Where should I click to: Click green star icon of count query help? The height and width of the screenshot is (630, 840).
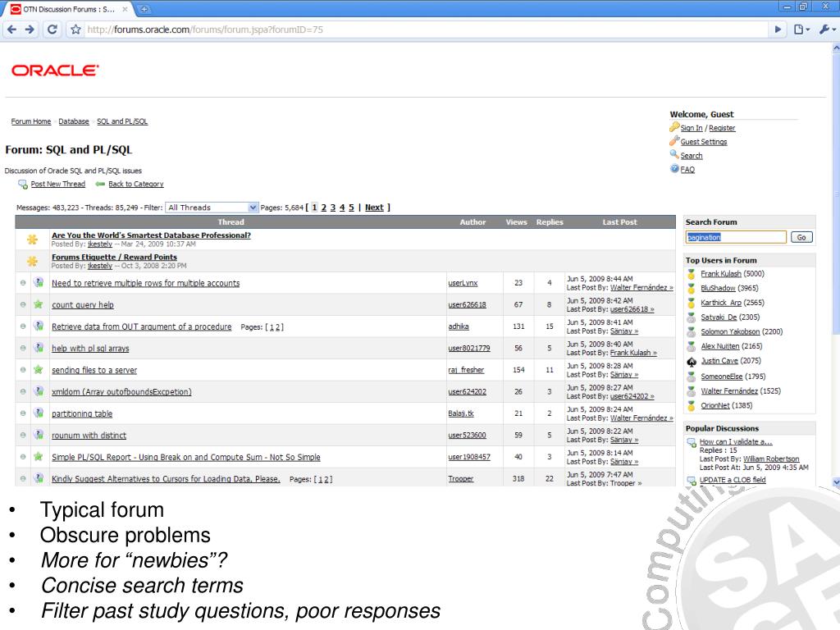38,304
